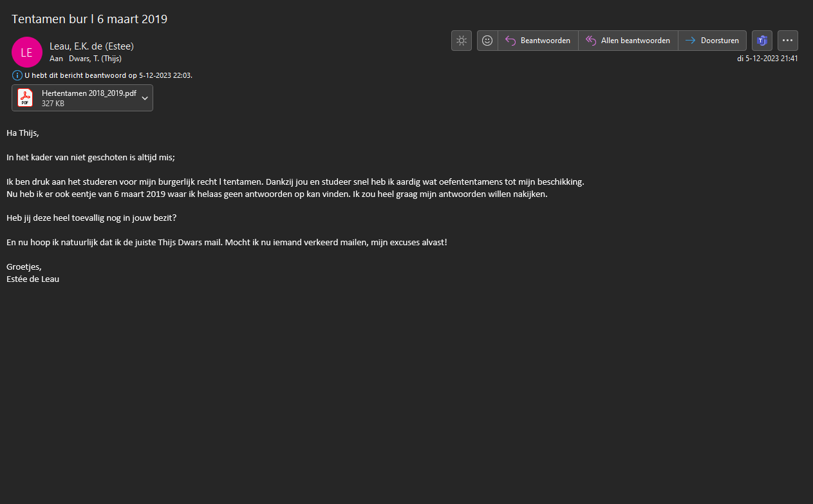Toggle the sun icon to switch background
Screen dimensions: 813x504
coord(462,41)
